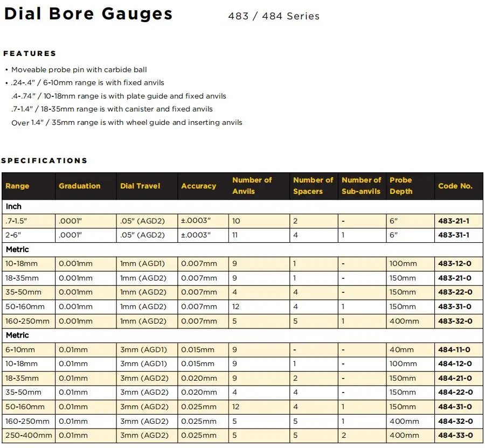Click the 'Dial Bore Gauges' title
This screenshot has width=485, height=448.
click(88, 14)
